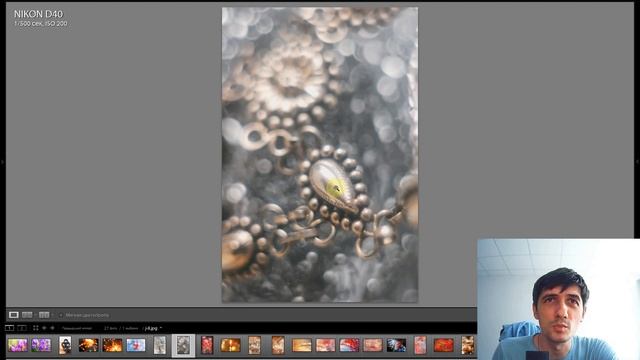Viewport: 640px width, 360px height.
Task: Click the NIKON D40 info overlay
Action: point(38,14)
